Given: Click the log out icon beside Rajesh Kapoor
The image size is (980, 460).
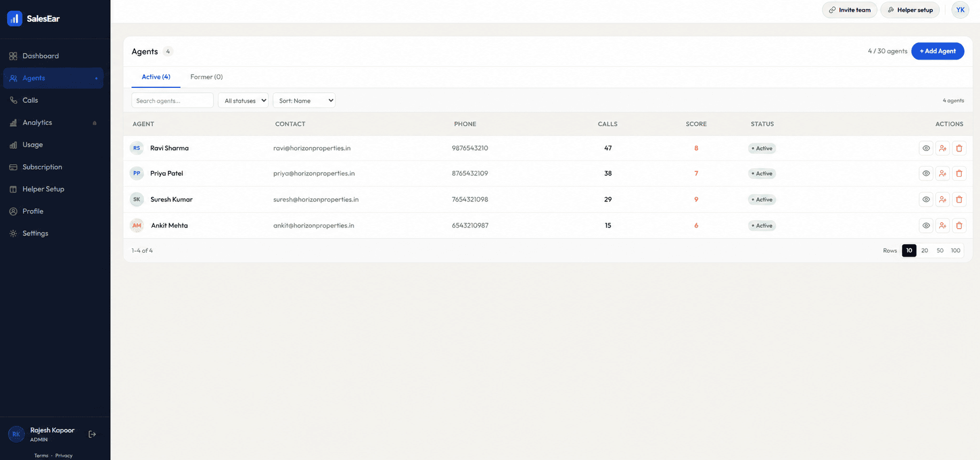Looking at the screenshot, I should click(x=92, y=434).
